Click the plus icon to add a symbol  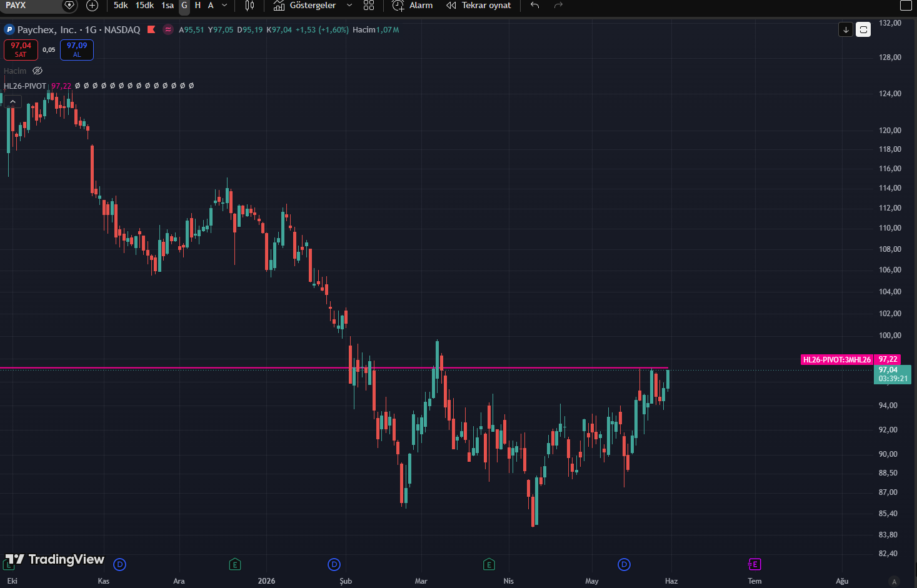(92, 6)
